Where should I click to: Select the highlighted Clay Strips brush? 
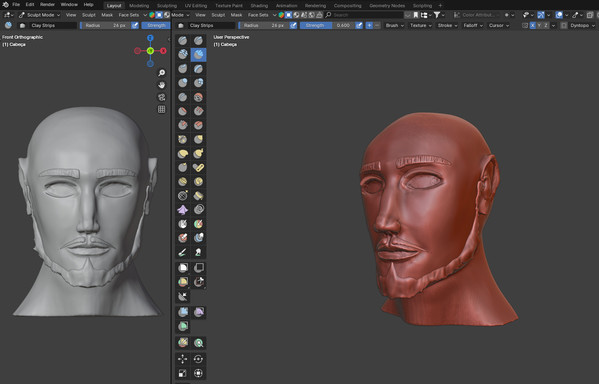[x=198, y=55]
